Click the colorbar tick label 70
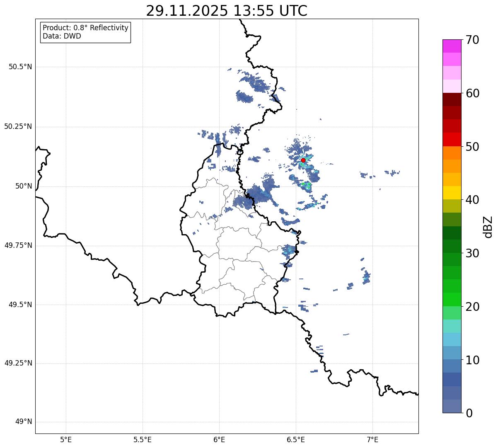The width and height of the screenshot is (498, 448). [473, 40]
